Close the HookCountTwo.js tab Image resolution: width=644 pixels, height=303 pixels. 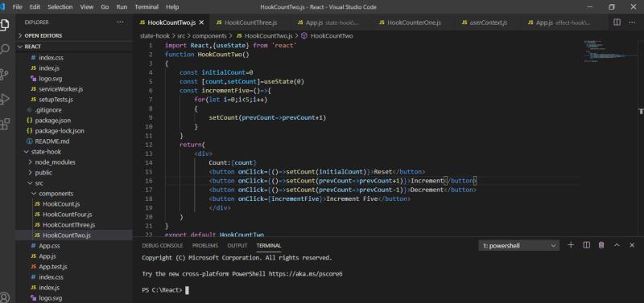point(200,23)
